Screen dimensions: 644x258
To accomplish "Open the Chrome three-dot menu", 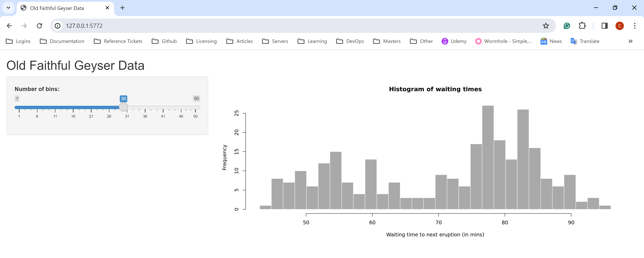I will point(634,26).
